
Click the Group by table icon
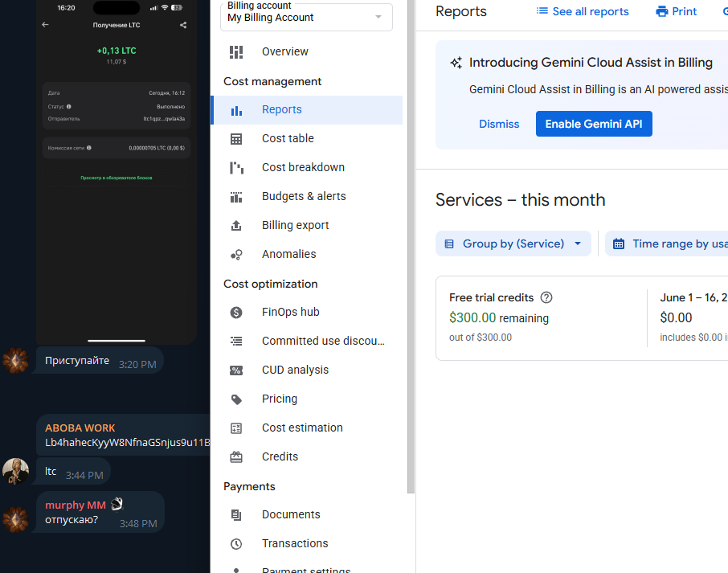[449, 244]
